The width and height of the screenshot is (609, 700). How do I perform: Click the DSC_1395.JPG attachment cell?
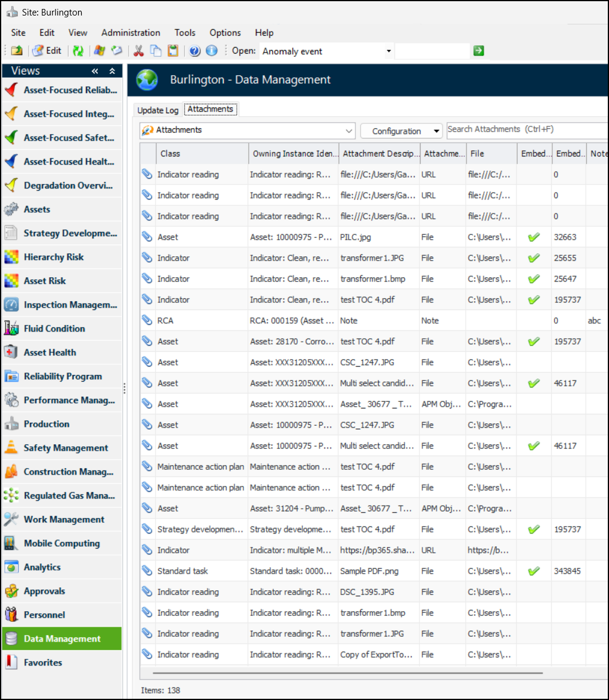[x=379, y=592]
